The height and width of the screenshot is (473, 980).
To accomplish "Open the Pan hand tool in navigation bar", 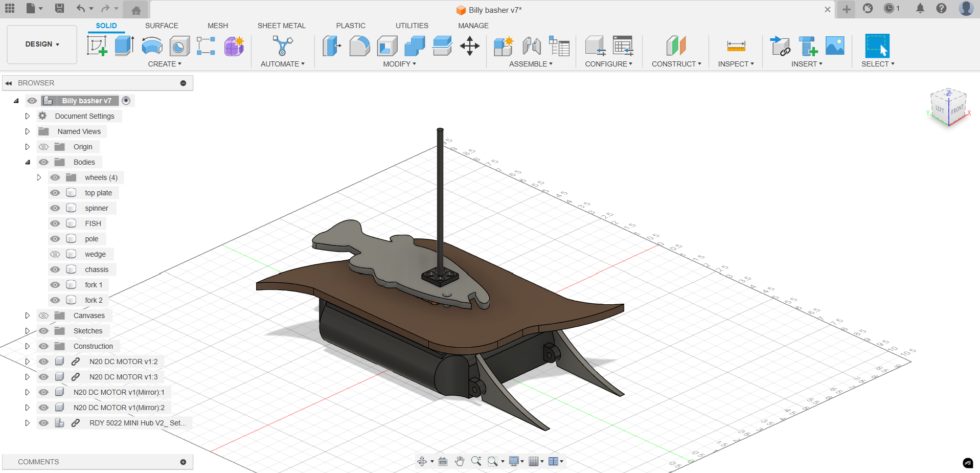I will 460,461.
